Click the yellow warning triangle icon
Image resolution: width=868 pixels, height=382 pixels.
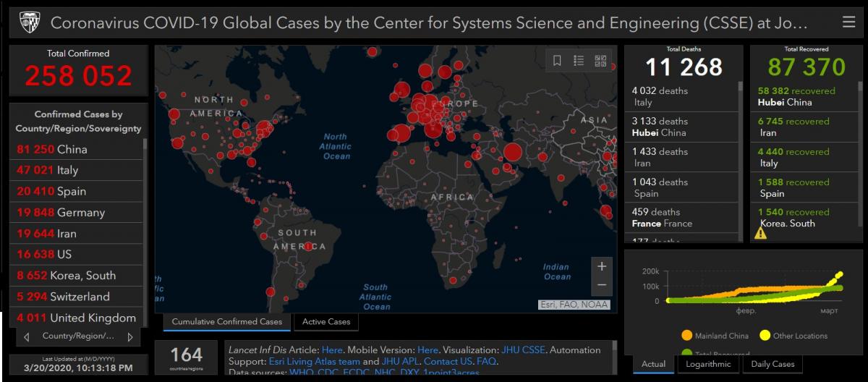[x=761, y=233]
